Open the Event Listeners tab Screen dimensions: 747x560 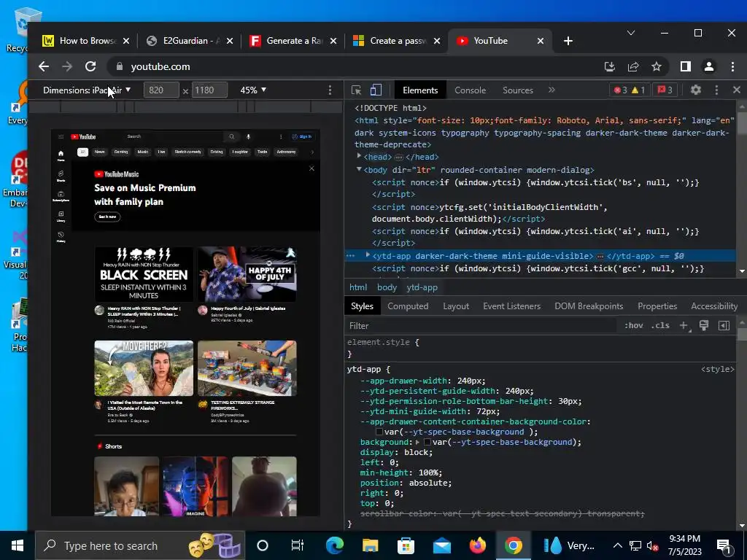pos(511,306)
